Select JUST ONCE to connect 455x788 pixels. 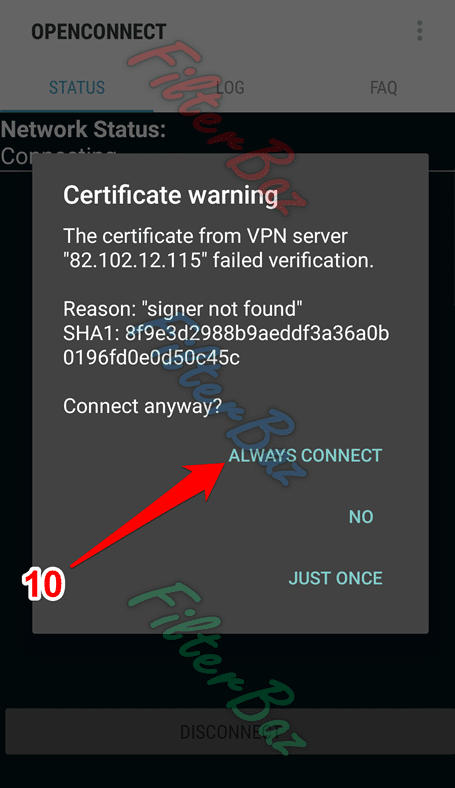click(335, 578)
